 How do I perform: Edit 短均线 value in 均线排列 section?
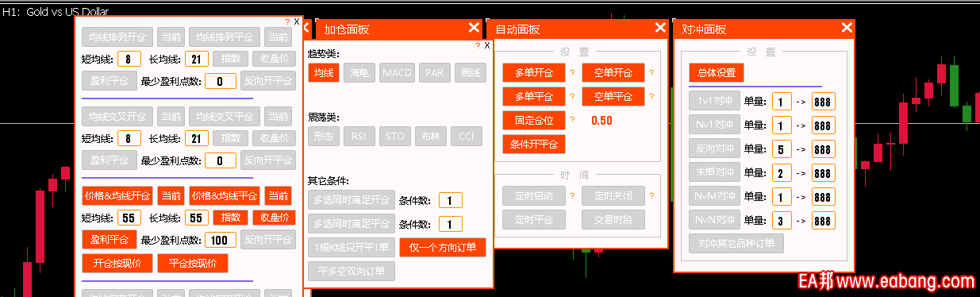[129, 59]
